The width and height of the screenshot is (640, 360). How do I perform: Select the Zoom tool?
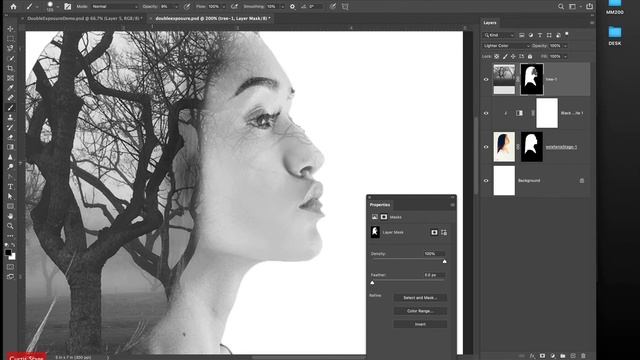point(11,226)
